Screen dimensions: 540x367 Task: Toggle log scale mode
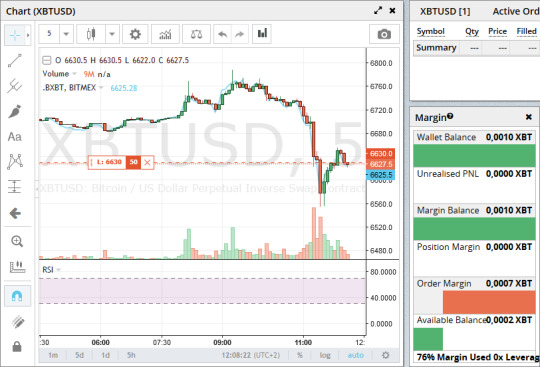(x=325, y=355)
